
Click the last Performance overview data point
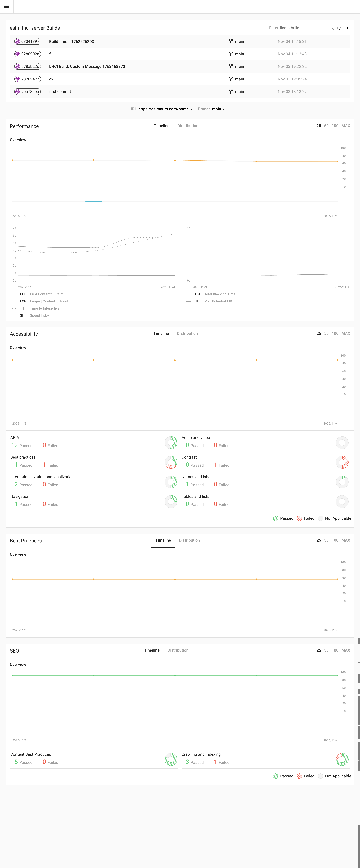(337, 161)
